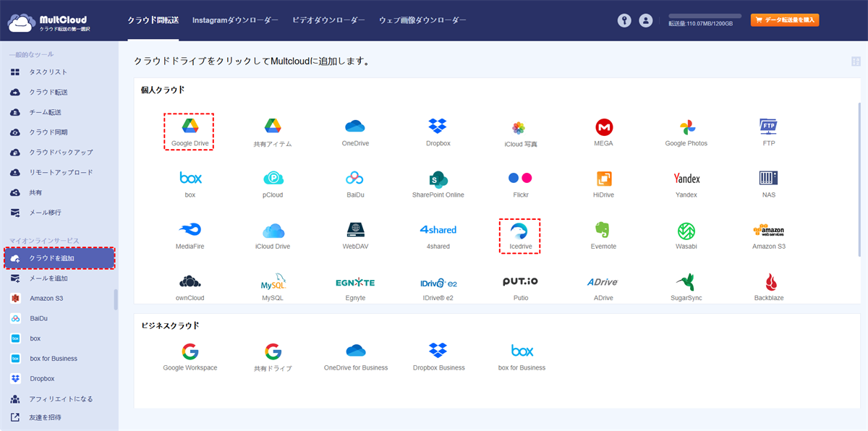Viewport: 868px width, 431px height.
Task: Select the pCloud icon
Action: click(273, 184)
